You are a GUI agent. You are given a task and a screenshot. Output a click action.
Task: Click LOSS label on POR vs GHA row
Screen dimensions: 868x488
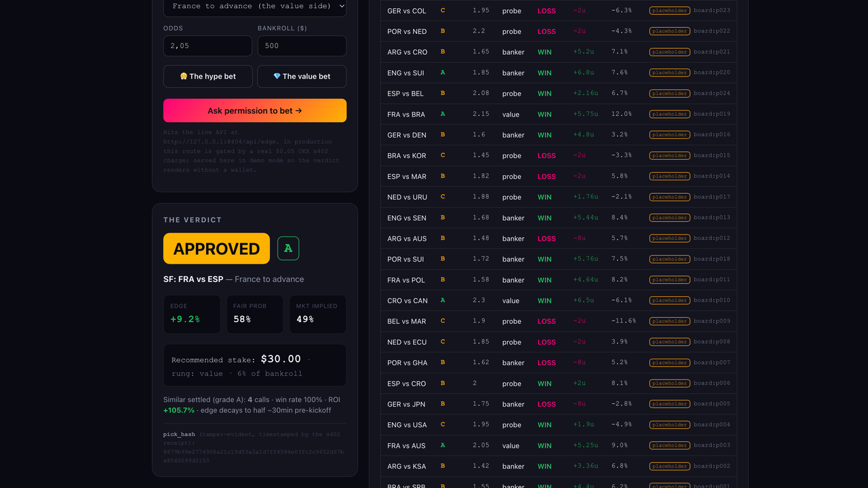547,363
